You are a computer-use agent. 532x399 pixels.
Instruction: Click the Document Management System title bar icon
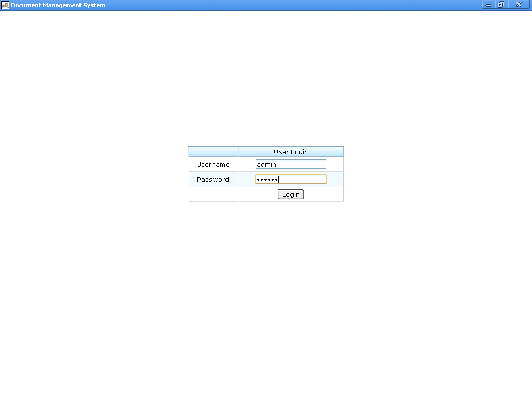pos(6,5)
